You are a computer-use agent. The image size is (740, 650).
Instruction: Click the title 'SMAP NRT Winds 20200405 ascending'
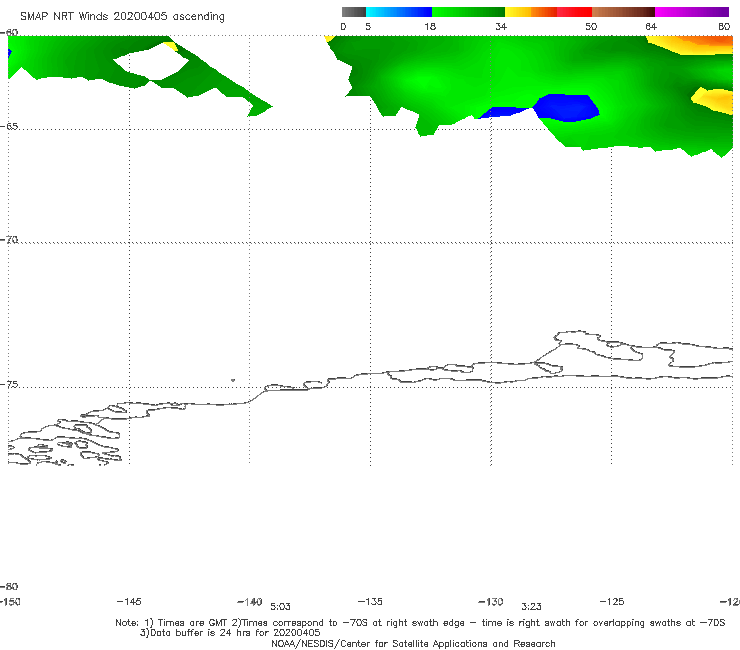click(x=122, y=17)
